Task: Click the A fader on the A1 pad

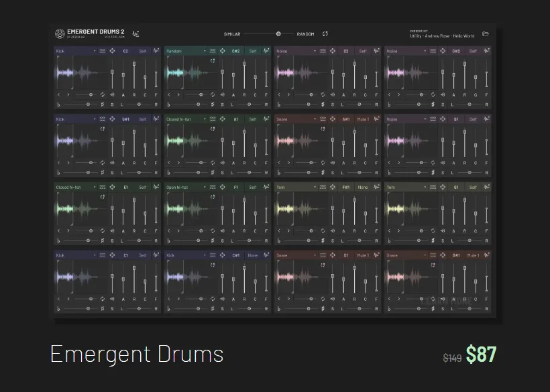Action: (233, 143)
